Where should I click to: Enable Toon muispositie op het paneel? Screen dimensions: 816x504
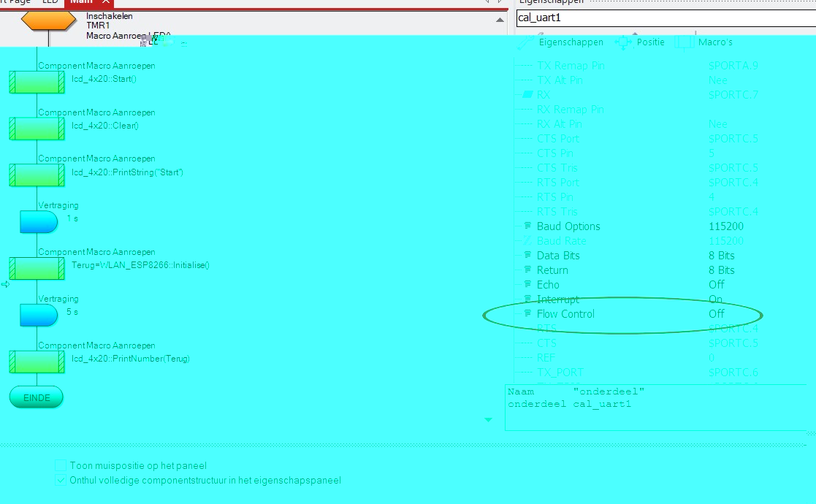[x=61, y=465]
